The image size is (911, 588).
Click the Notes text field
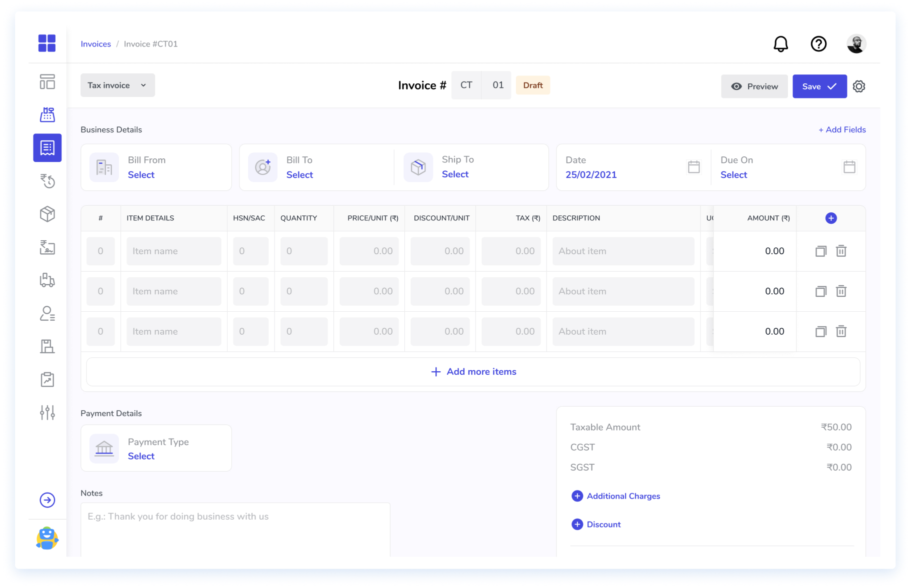tap(235, 529)
